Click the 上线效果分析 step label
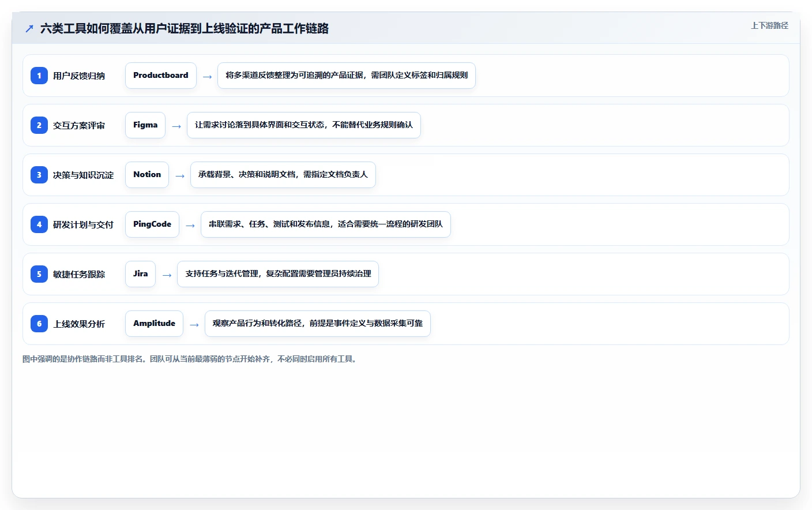Image resolution: width=812 pixels, height=510 pixels. pyautogui.click(x=79, y=324)
